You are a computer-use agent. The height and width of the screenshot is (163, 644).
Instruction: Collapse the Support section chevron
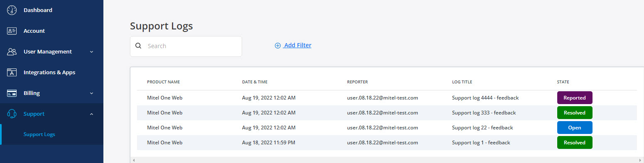91,114
